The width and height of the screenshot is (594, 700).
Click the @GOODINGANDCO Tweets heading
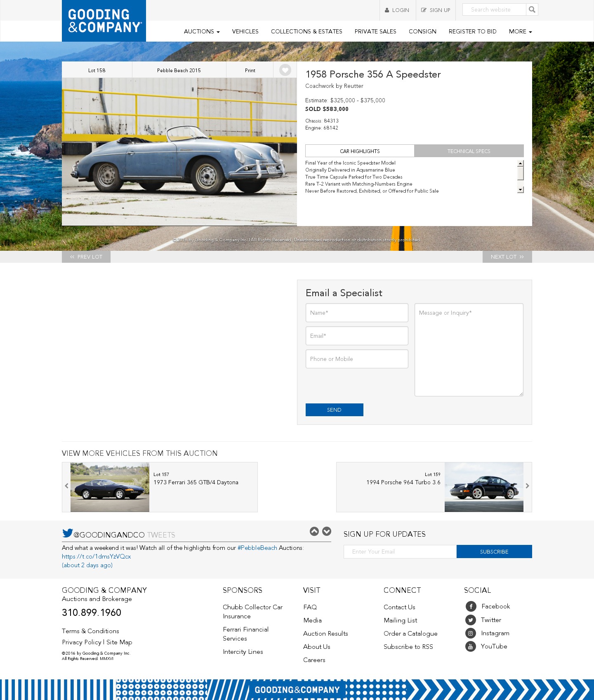pyautogui.click(x=124, y=535)
